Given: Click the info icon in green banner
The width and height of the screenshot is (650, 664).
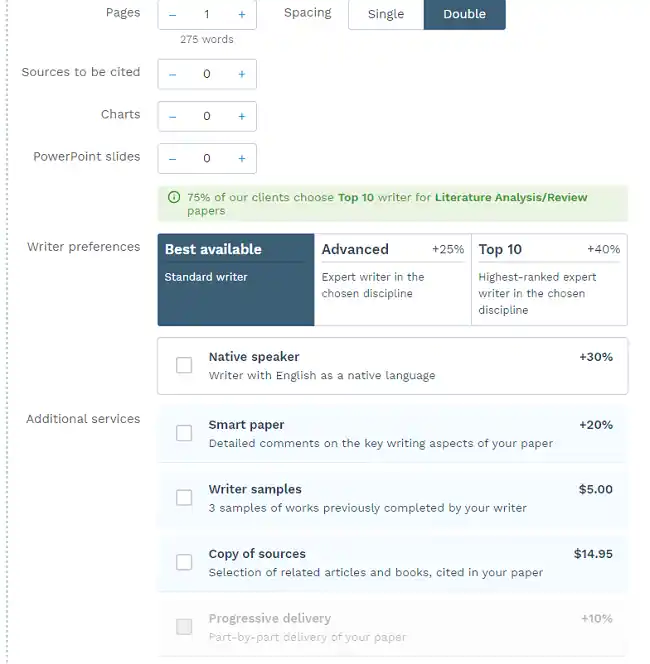Looking at the screenshot, I should pos(174,197).
